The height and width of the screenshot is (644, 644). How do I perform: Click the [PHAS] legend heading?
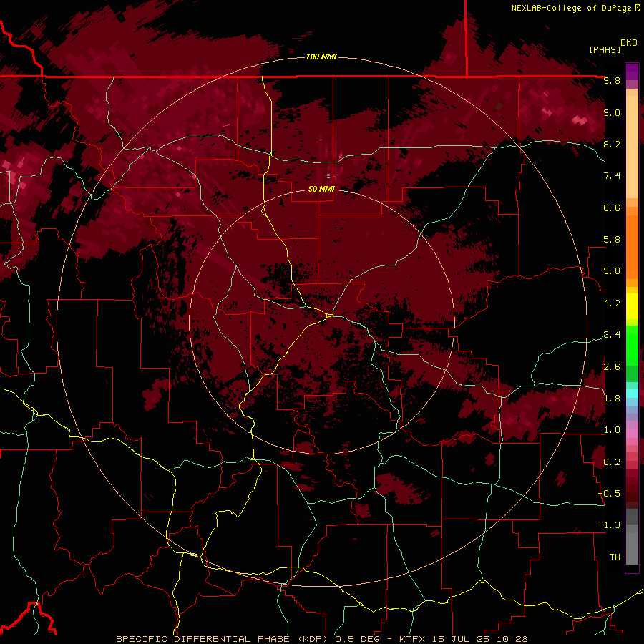tap(605, 49)
